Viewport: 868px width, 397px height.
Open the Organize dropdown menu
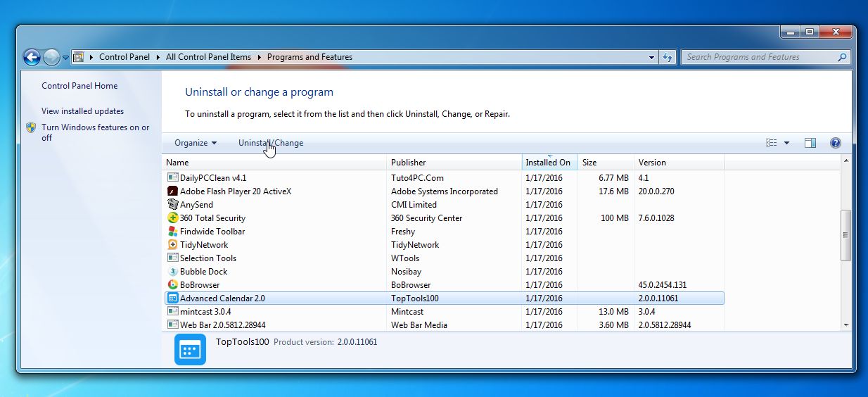click(195, 143)
